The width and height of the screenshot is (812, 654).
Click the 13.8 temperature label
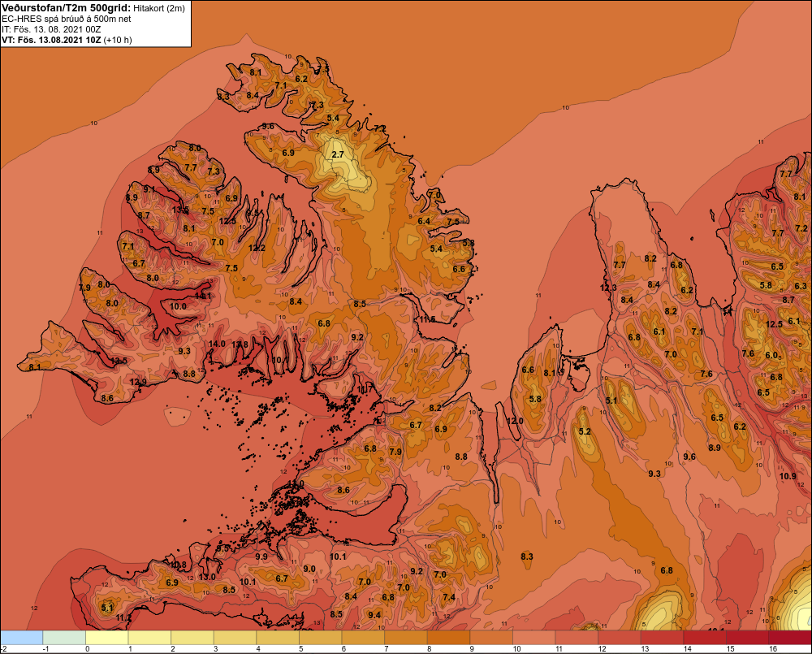[x=240, y=344]
